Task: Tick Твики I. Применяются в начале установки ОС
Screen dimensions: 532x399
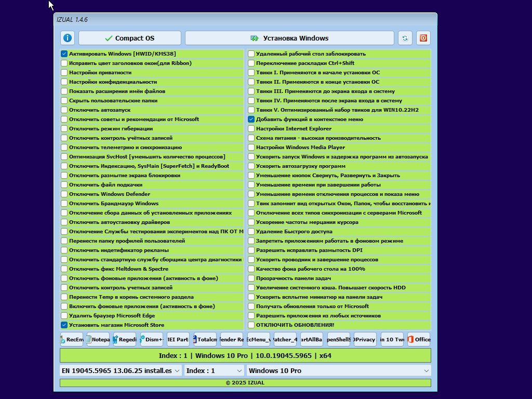Action: 251,72
